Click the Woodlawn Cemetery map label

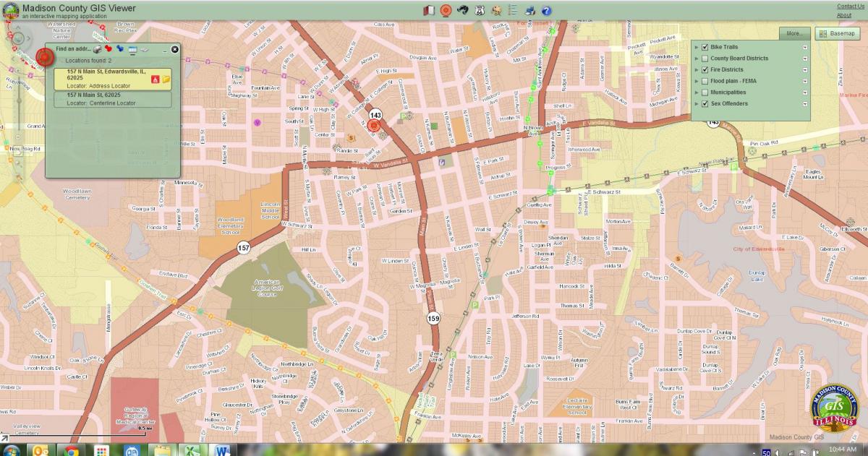(77, 194)
